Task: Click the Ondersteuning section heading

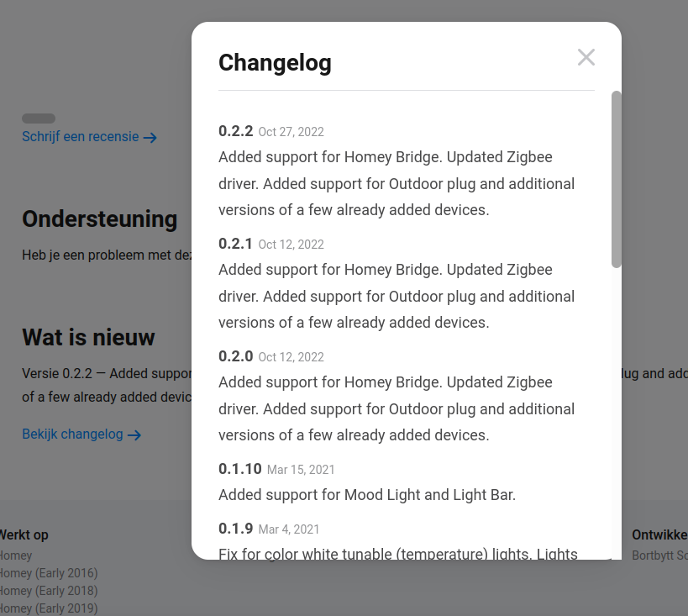Action: (x=99, y=219)
